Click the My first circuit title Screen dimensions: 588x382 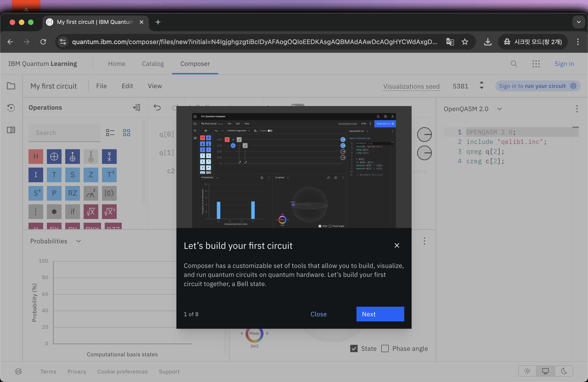(x=54, y=86)
